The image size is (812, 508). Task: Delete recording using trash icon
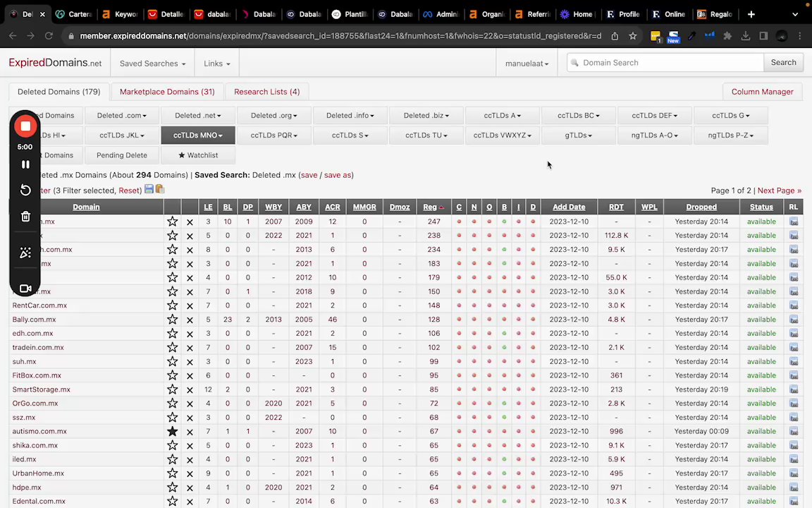[x=25, y=217]
